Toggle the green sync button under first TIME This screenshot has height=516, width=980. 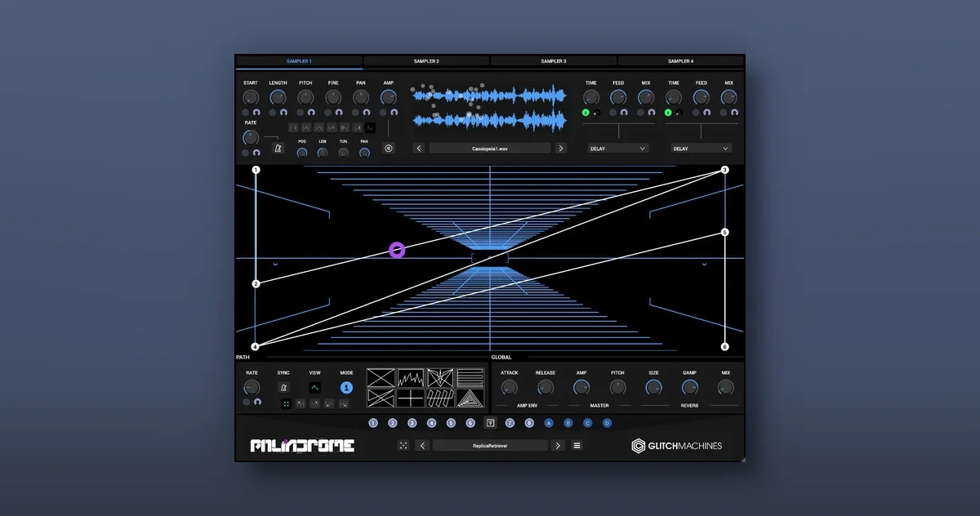click(x=586, y=113)
